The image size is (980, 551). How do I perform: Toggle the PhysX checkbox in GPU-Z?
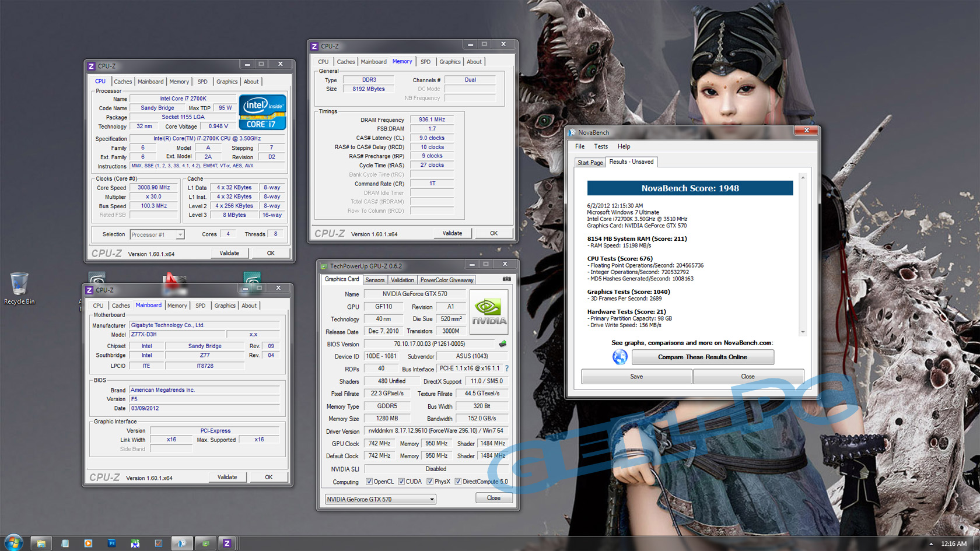430,482
